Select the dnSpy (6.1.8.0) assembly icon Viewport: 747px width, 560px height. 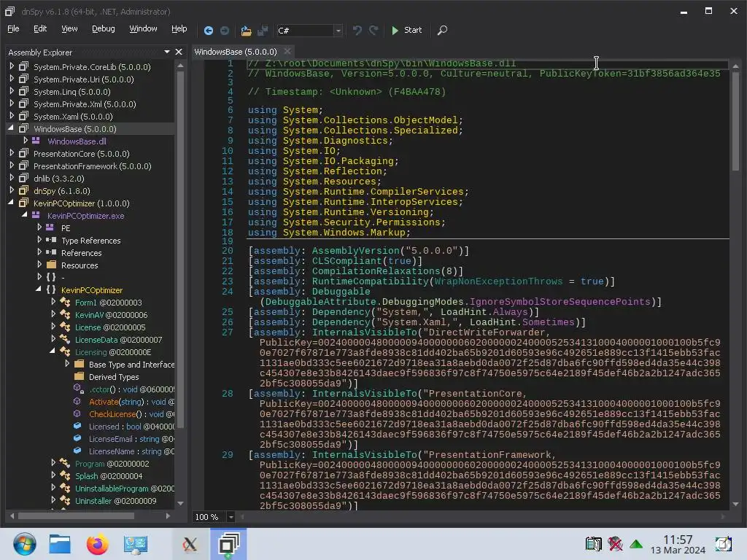pyautogui.click(x=23, y=190)
